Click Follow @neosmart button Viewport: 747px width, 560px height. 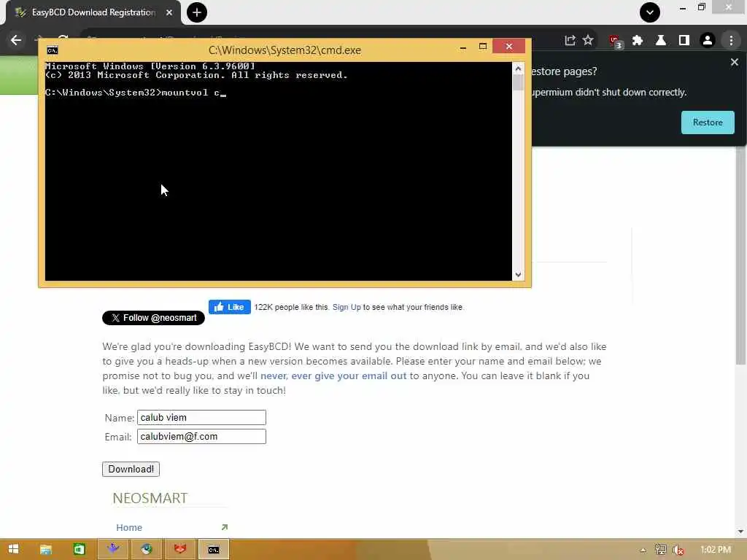pos(153,318)
